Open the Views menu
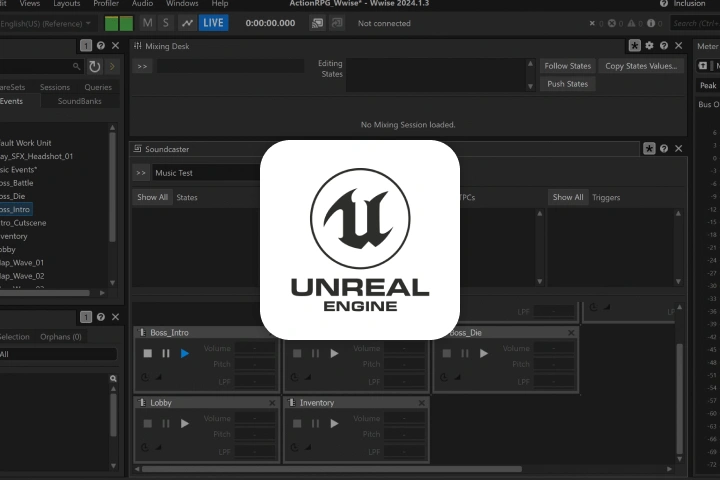 pos(30,4)
